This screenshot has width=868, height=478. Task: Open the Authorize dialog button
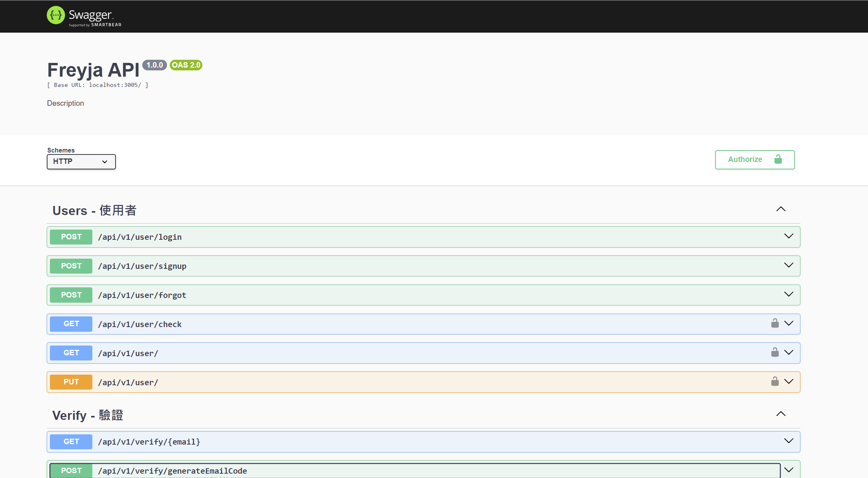tap(754, 160)
